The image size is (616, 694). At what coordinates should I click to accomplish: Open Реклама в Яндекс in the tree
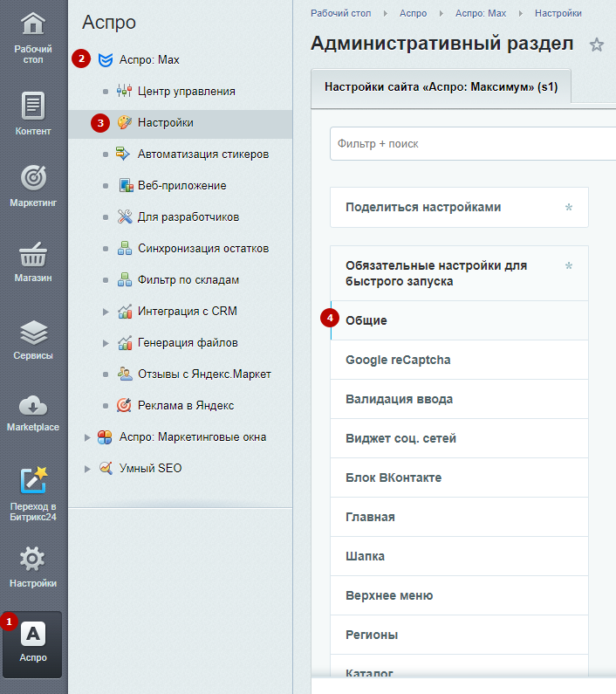[x=186, y=405]
